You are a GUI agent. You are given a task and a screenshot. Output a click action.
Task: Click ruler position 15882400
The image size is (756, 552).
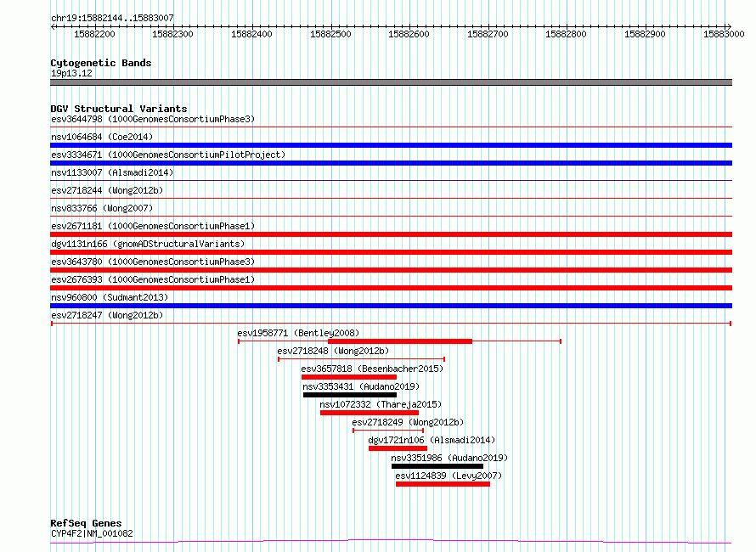[x=251, y=34]
